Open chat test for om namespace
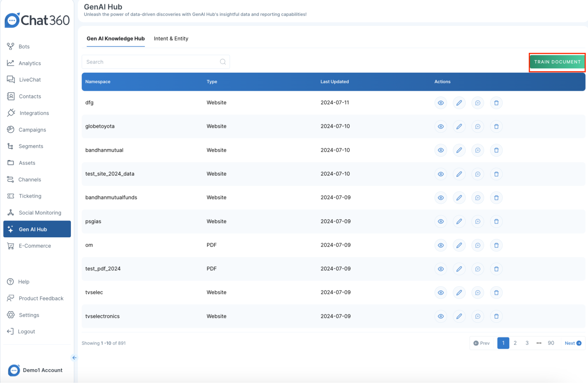588x383 pixels. (x=478, y=245)
